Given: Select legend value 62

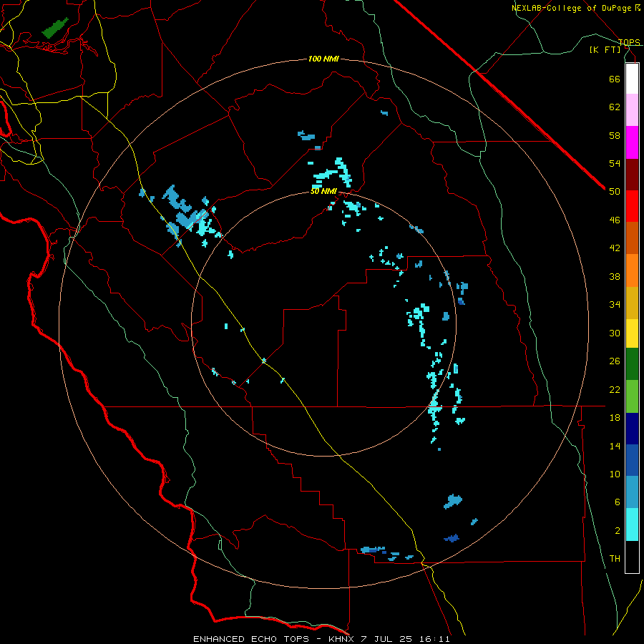Looking at the screenshot, I should tap(615, 107).
